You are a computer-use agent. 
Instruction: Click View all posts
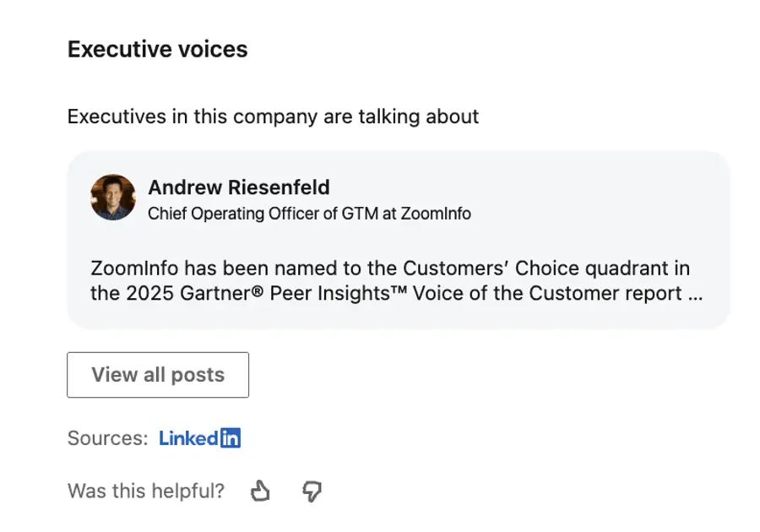tap(157, 375)
